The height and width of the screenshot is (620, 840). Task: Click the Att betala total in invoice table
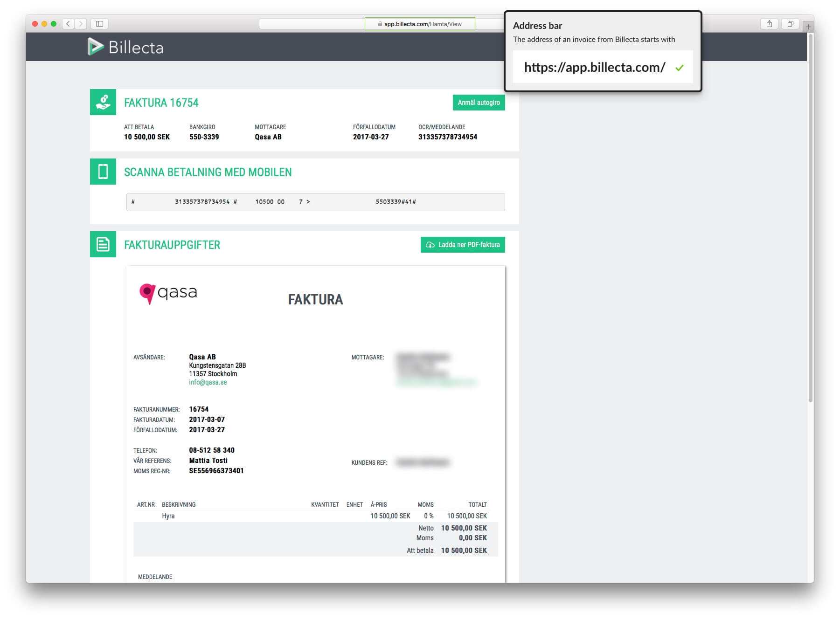click(x=464, y=551)
